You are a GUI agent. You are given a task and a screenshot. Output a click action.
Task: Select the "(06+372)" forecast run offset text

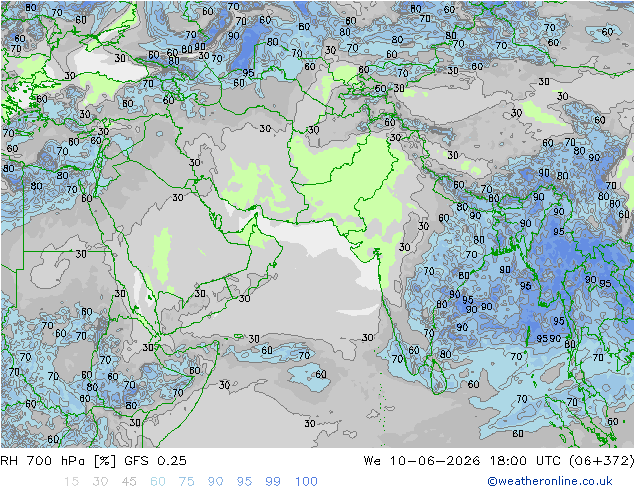pos(601,460)
